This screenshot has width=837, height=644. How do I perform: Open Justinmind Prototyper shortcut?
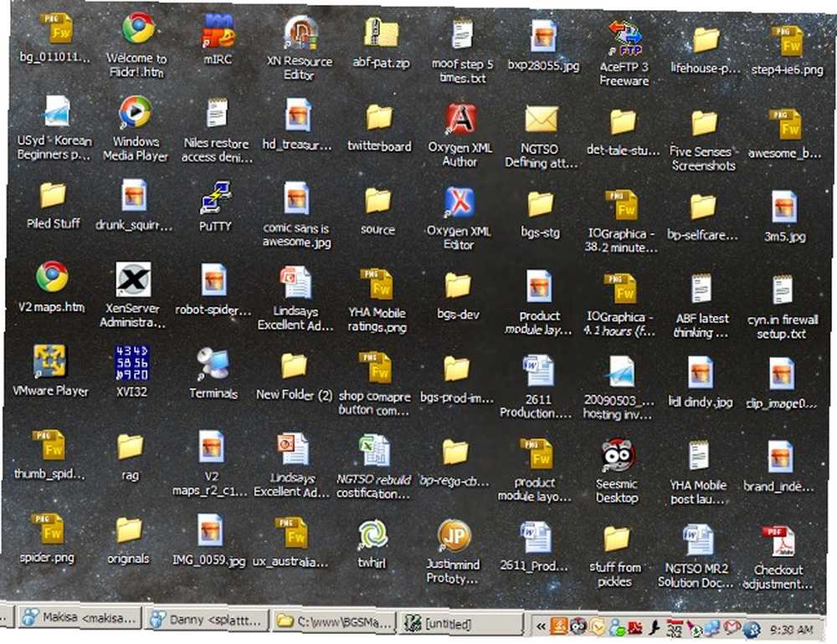point(454,535)
